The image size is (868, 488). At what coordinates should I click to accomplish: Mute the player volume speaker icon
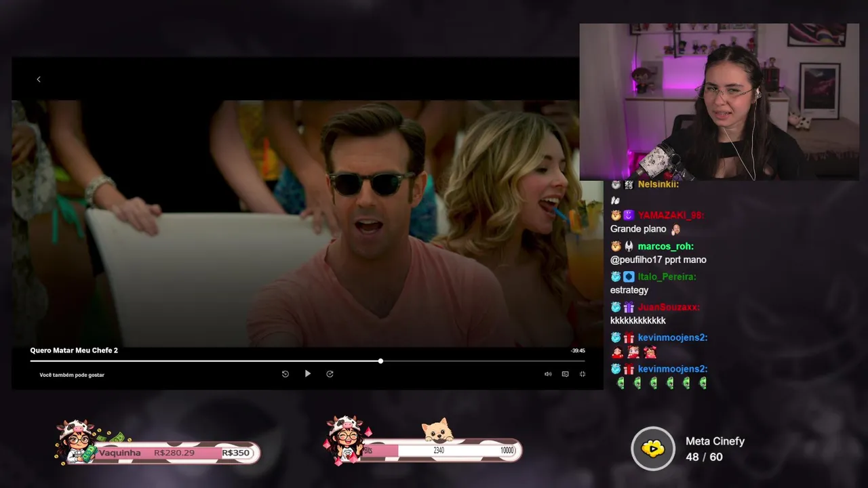point(548,374)
